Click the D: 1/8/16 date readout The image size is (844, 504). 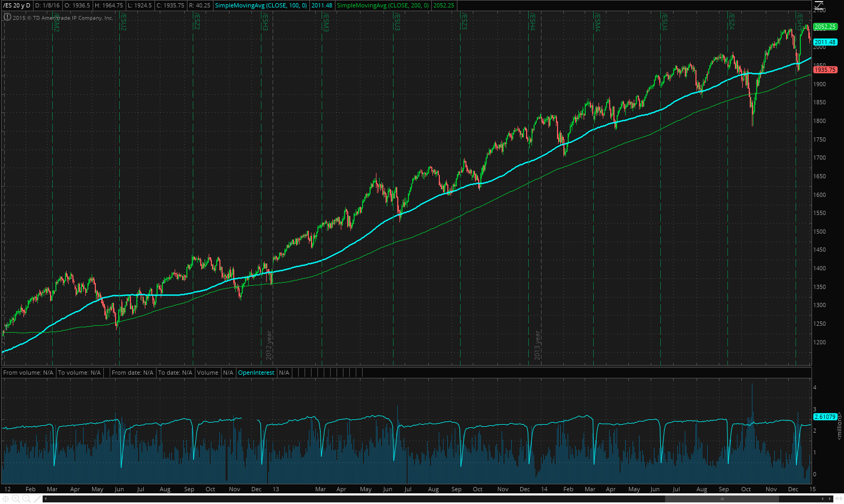click(47, 5)
